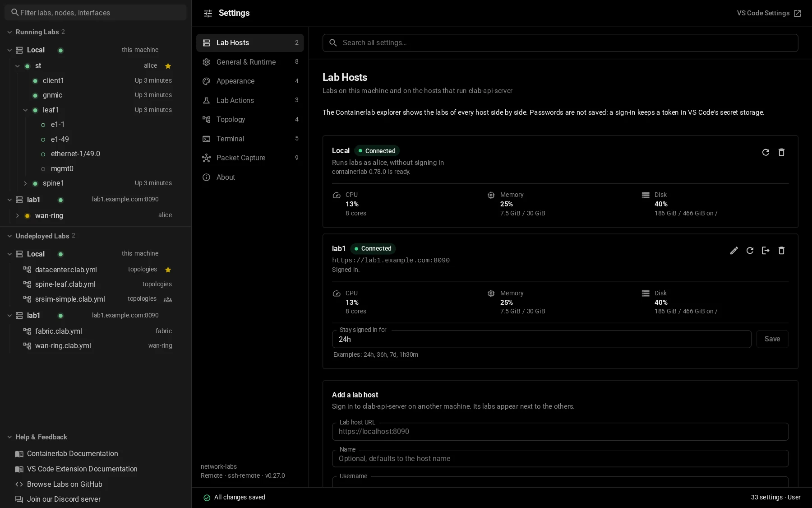Collapse the leaf1 node interfaces
The height and width of the screenshot is (508, 812).
[26, 110]
